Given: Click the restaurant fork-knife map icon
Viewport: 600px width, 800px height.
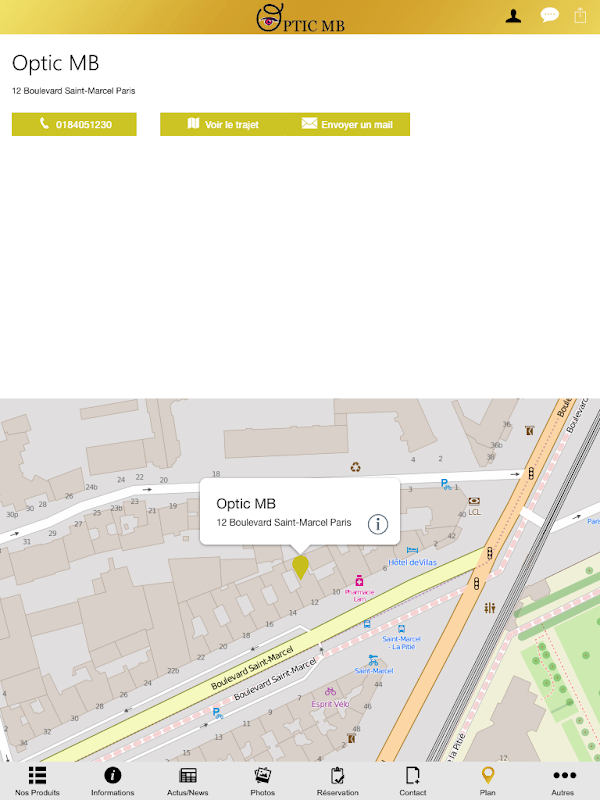Looking at the screenshot, I should (x=490, y=608).
